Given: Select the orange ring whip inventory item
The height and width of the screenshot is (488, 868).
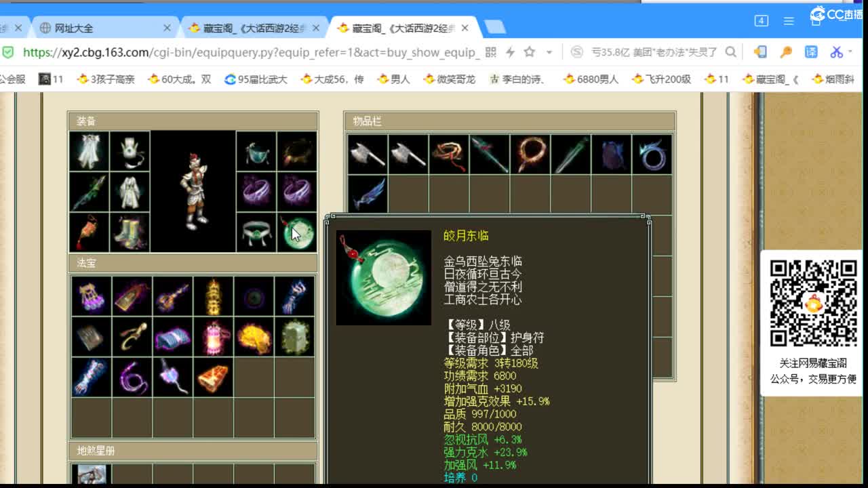Looking at the screenshot, I should [x=530, y=154].
